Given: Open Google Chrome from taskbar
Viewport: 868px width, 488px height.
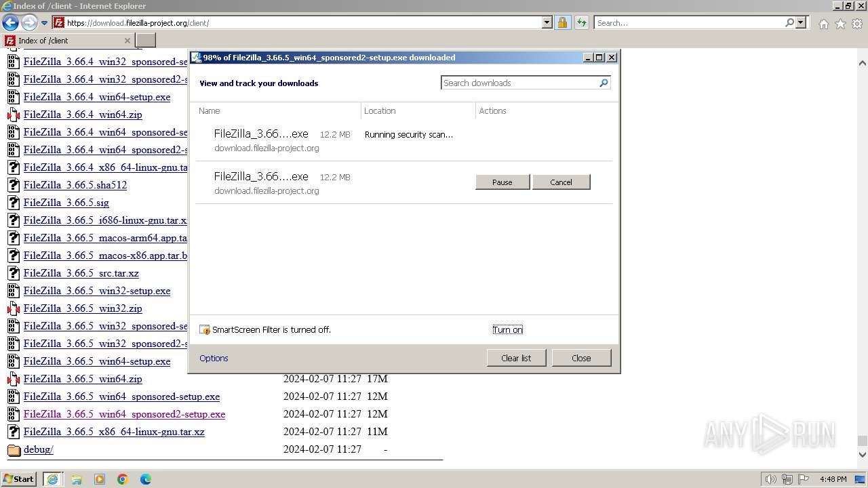Looking at the screenshot, I should (123, 479).
